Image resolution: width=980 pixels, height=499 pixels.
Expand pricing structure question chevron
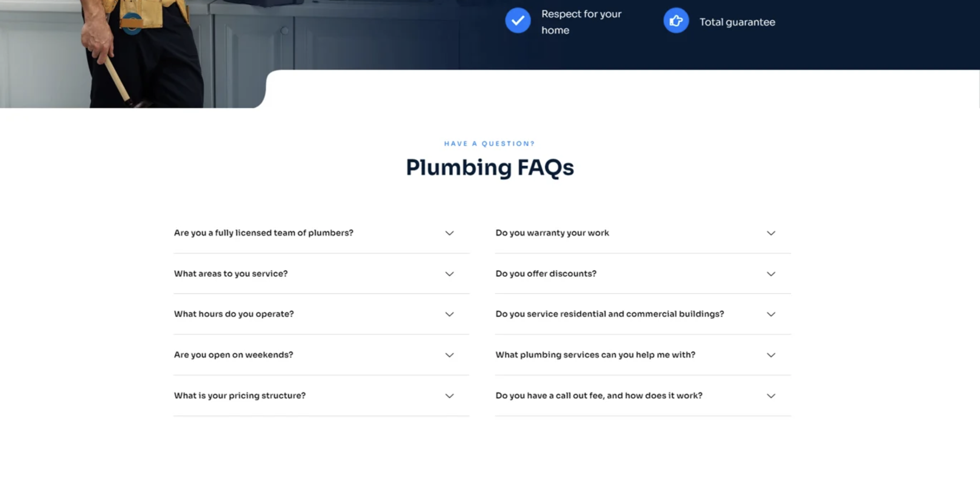(x=449, y=396)
